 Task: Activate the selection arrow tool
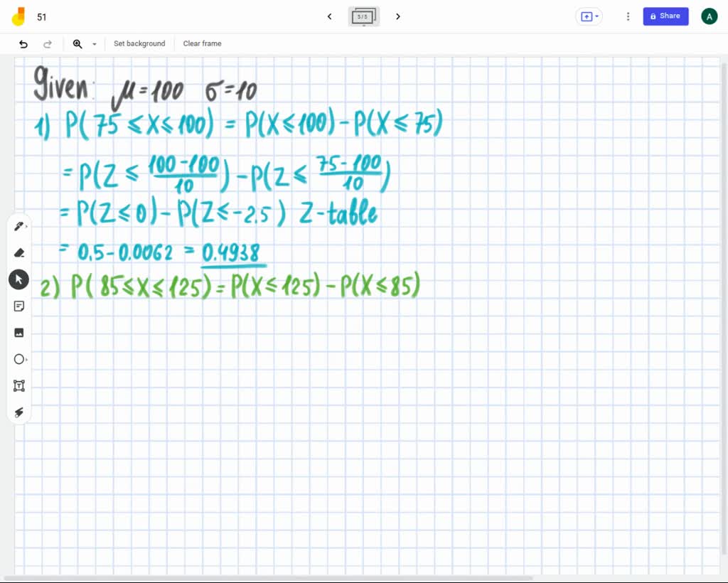(19, 279)
